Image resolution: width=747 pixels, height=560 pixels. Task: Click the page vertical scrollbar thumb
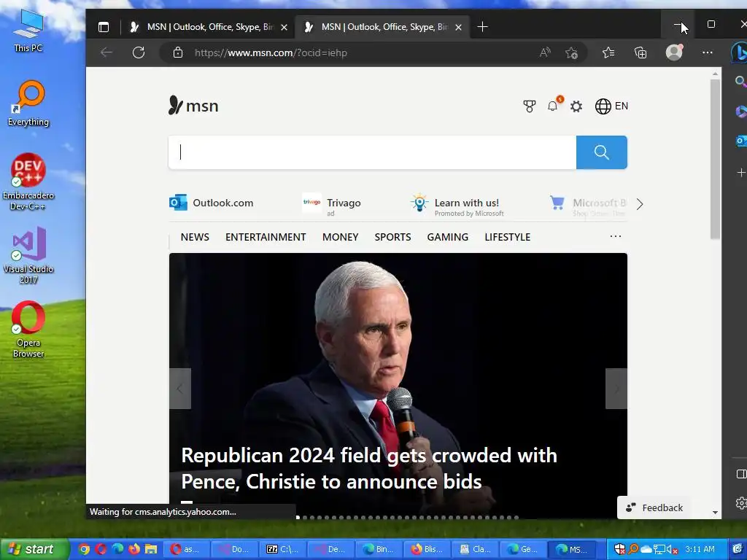[715, 159]
